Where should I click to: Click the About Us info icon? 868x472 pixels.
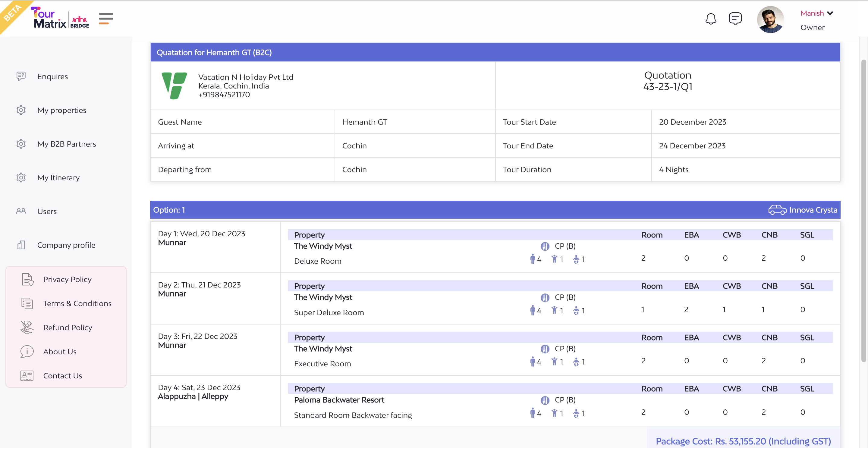point(27,352)
